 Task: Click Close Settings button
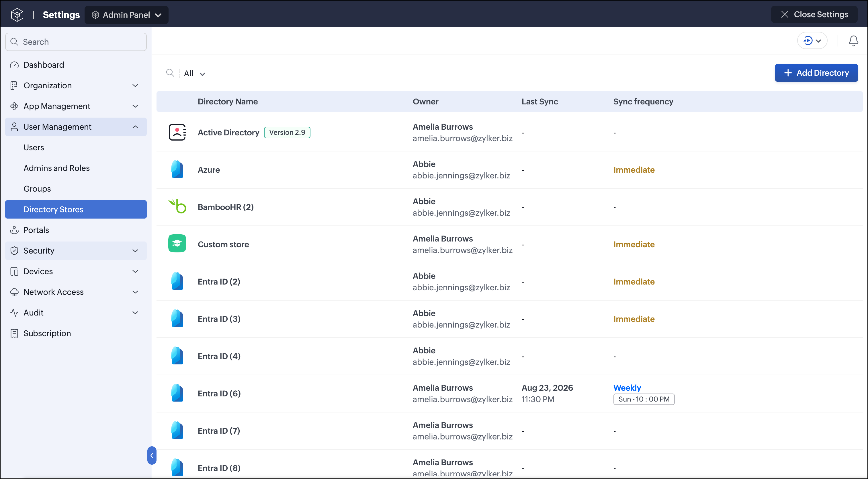[x=814, y=14]
